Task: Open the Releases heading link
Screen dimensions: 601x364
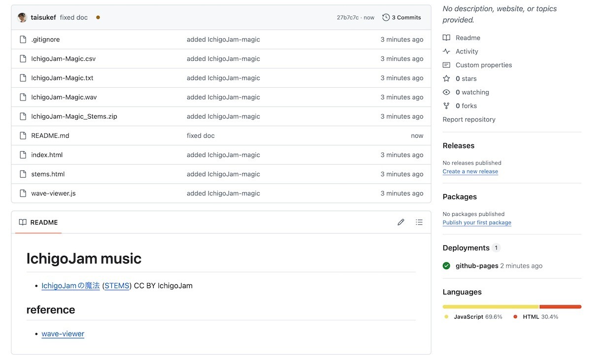Action: point(459,146)
